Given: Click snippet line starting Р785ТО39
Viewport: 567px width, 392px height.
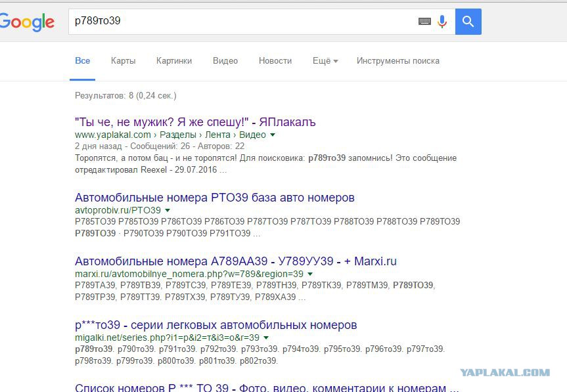Looking at the screenshot, I should 267,221.
